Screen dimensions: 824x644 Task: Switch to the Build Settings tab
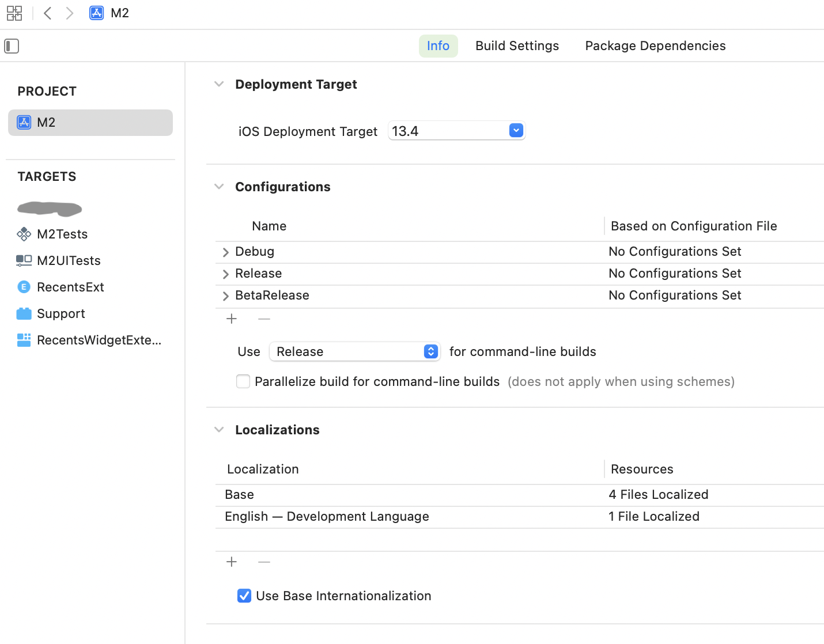[x=517, y=46]
